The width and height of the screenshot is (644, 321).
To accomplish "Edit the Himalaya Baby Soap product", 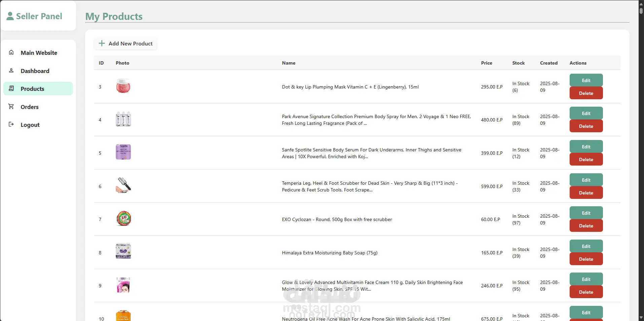I will [x=586, y=246].
